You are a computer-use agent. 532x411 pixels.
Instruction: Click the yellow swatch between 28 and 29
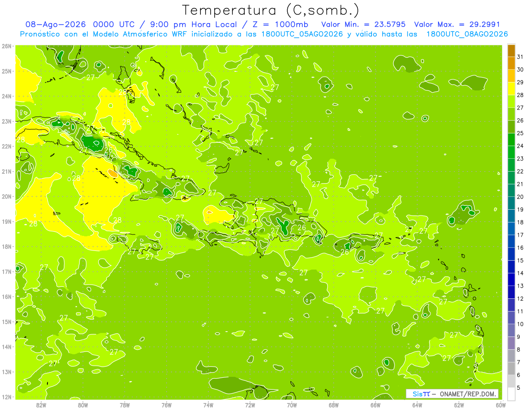[511, 89]
